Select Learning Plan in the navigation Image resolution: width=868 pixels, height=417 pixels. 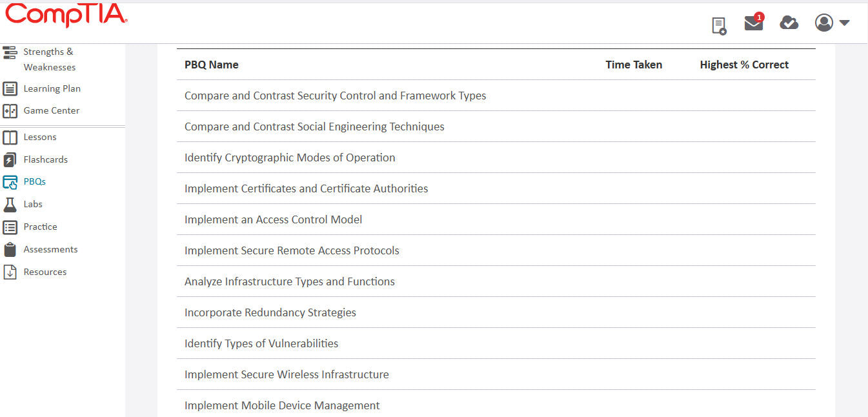[x=9, y=88]
